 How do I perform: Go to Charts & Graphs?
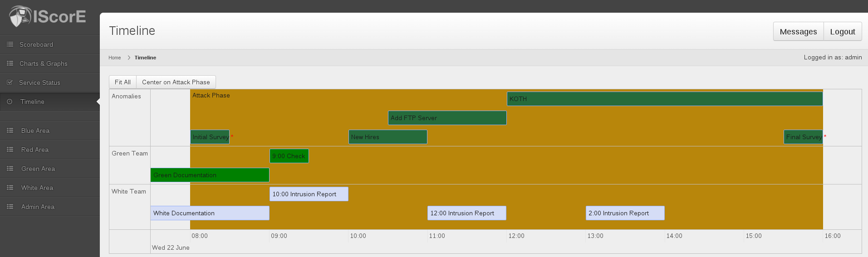tap(50, 63)
